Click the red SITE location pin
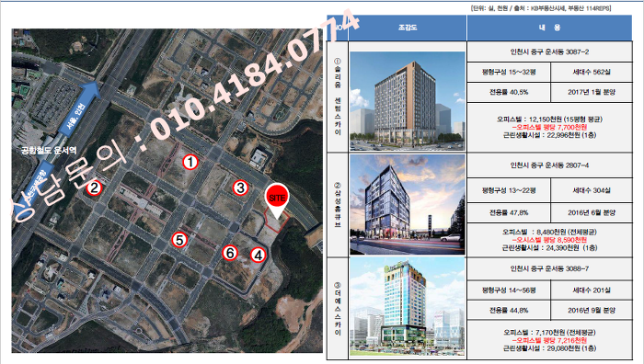644x364 pixels. coord(277,200)
